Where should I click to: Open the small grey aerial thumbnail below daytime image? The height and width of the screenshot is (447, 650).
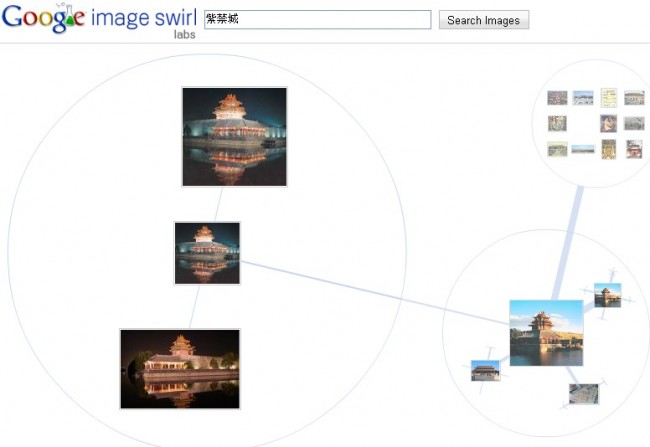coord(584,393)
